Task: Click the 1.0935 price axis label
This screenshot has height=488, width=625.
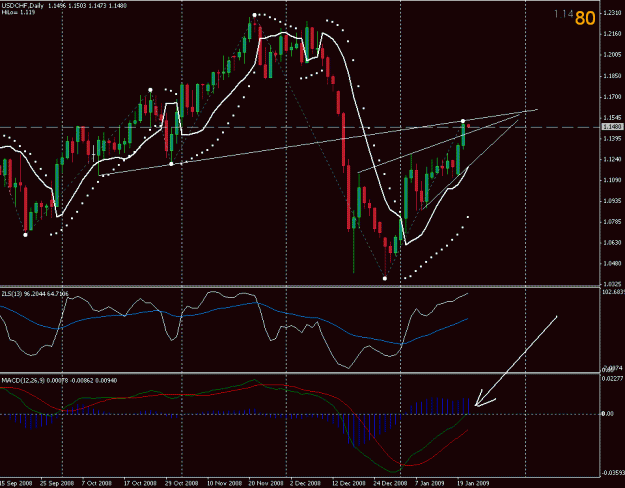Action: (612, 201)
